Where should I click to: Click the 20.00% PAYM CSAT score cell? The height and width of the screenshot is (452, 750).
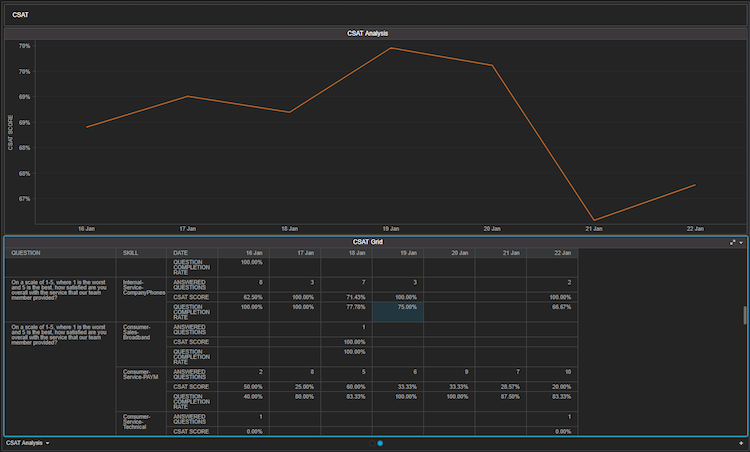pos(552,386)
